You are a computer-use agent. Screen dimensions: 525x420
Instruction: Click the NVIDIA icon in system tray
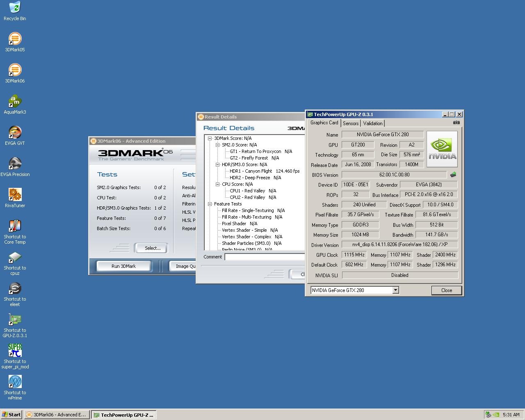coord(496,415)
